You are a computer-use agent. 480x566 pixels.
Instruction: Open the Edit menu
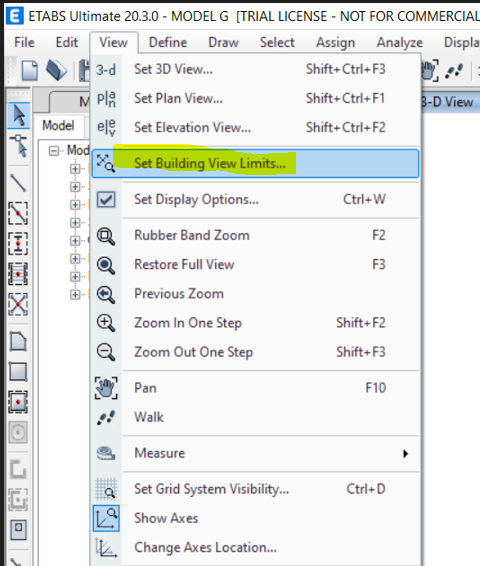(x=66, y=43)
